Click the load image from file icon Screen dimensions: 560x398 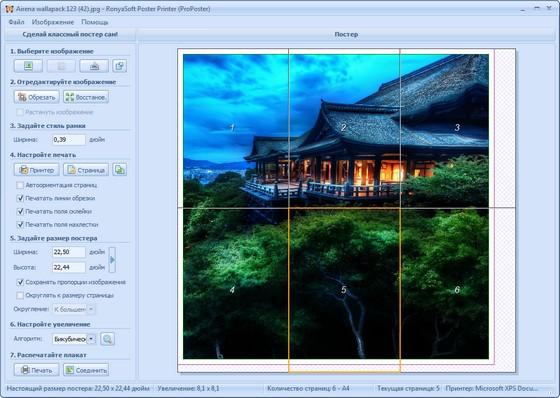point(28,66)
